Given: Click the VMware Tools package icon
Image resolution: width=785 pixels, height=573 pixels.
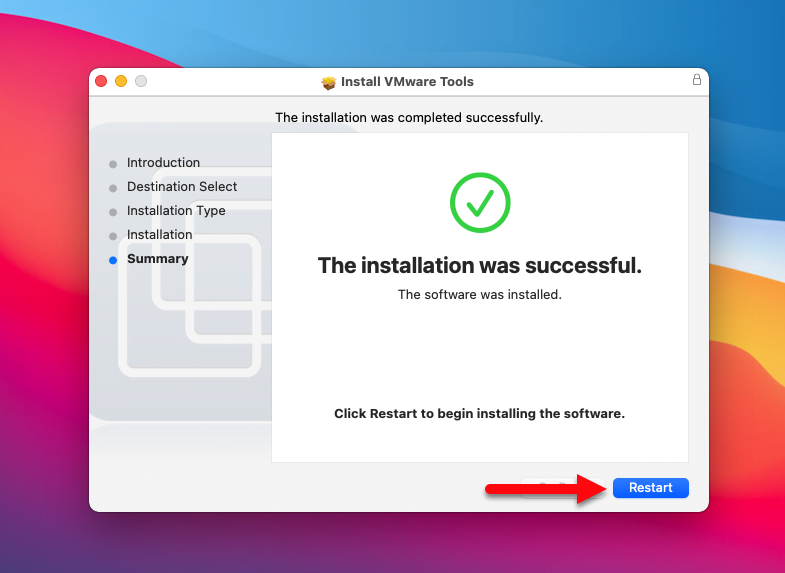Looking at the screenshot, I should coord(328,83).
